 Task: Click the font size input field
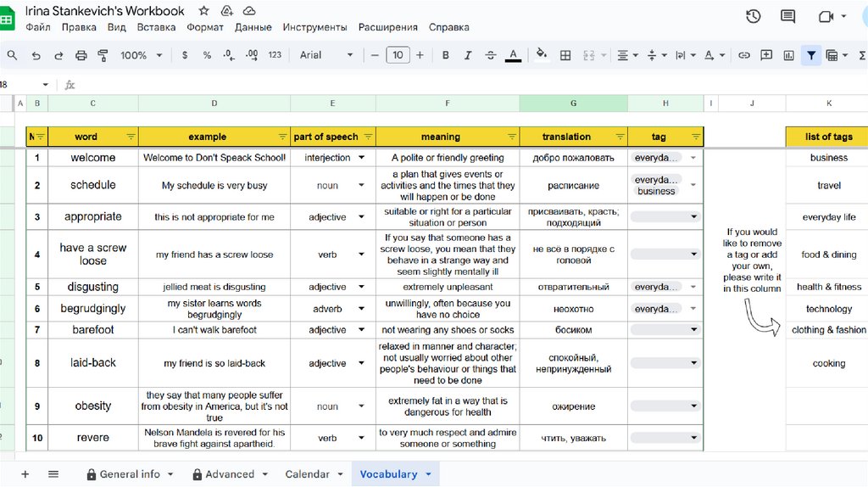pos(398,55)
